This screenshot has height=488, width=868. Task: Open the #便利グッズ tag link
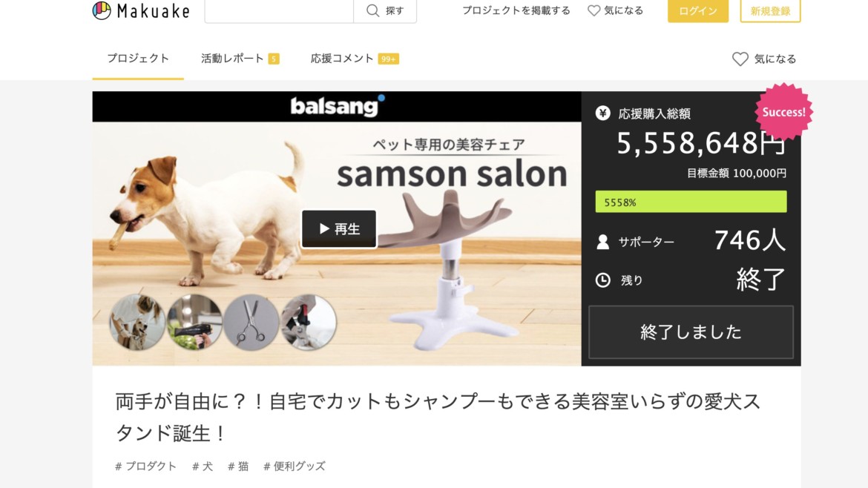(295, 466)
